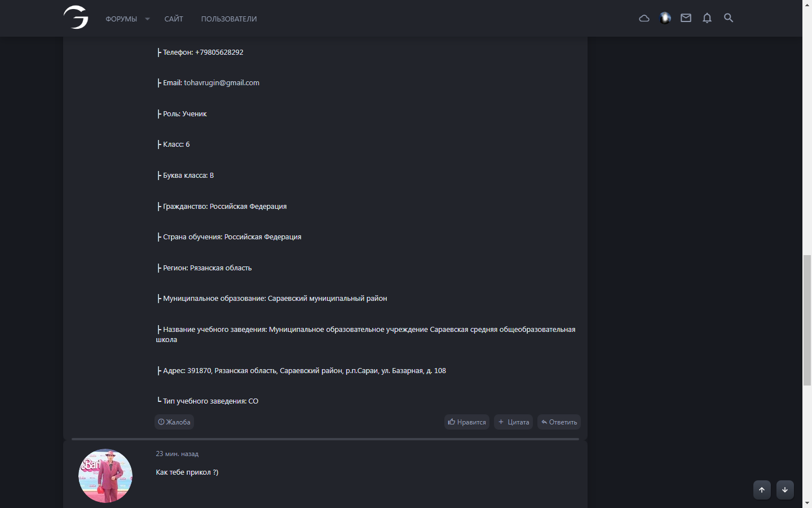The image size is (812, 508).
Task: Reply using the Ответить button
Action: coord(559,422)
